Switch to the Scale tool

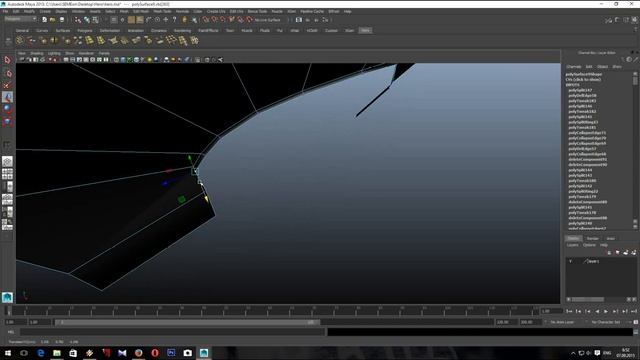click(7, 121)
